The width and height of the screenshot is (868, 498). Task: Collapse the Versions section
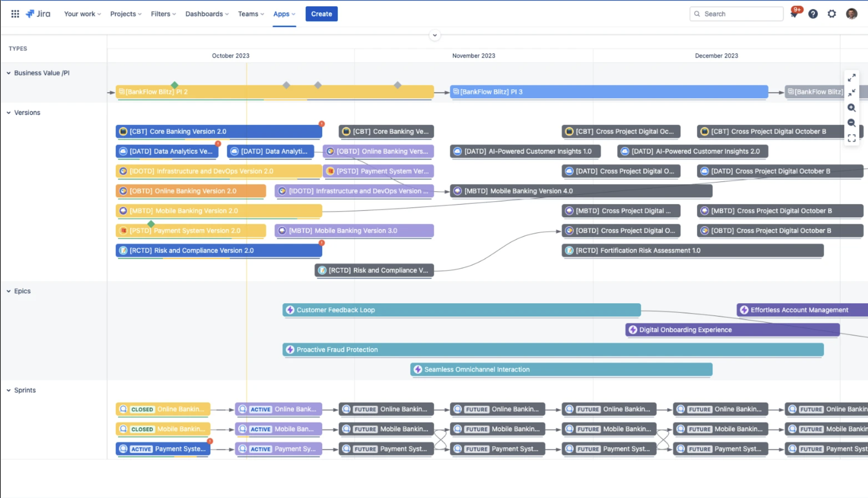click(8, 112)
